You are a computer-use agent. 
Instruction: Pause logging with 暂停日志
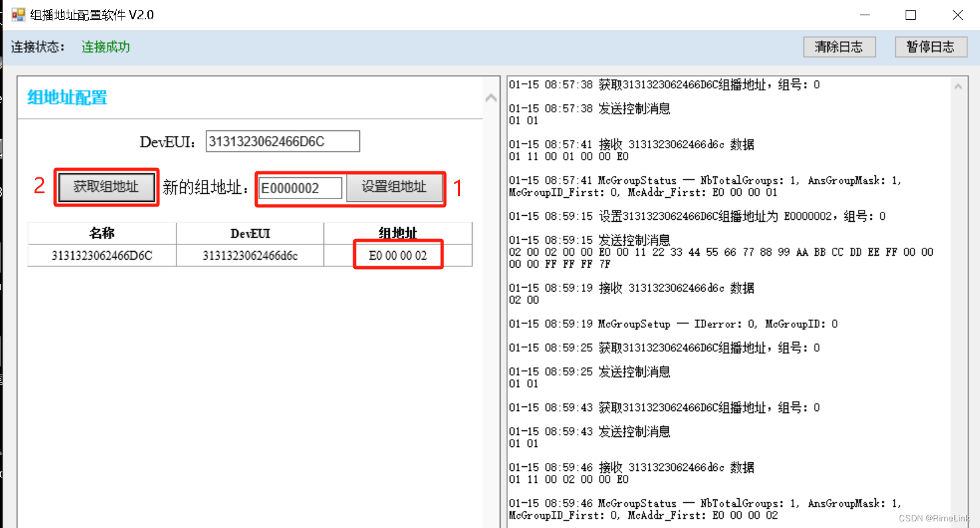[x=930, y=47]
